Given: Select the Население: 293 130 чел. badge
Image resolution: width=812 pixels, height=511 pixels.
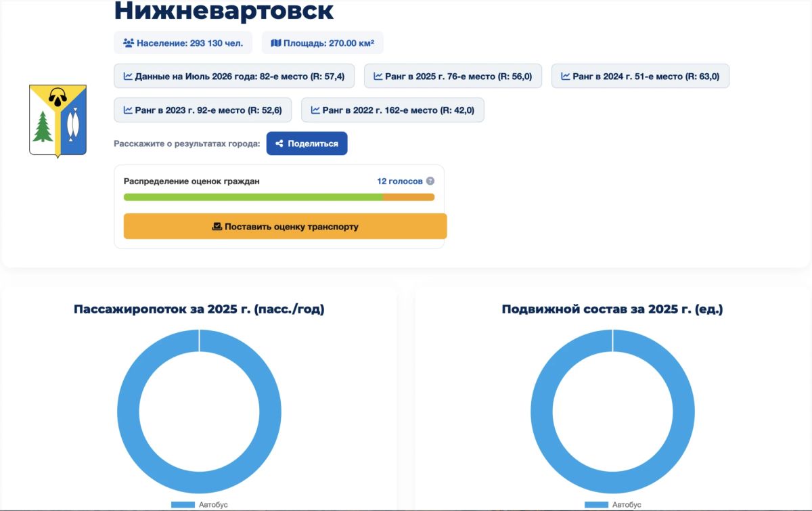Looking at the screenshot, I should [x=183, y=43].
